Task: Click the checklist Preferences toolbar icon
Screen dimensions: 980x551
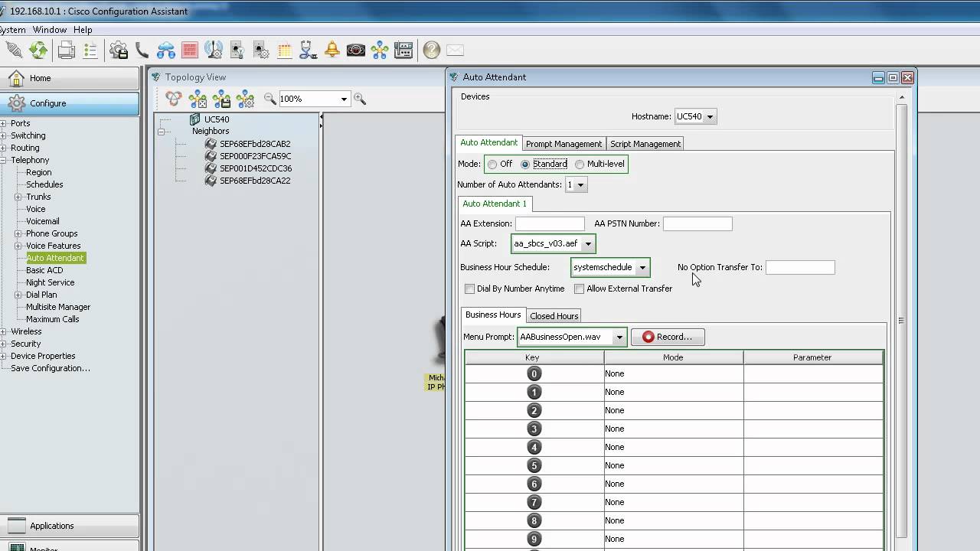Action: [x=90, y=51]
